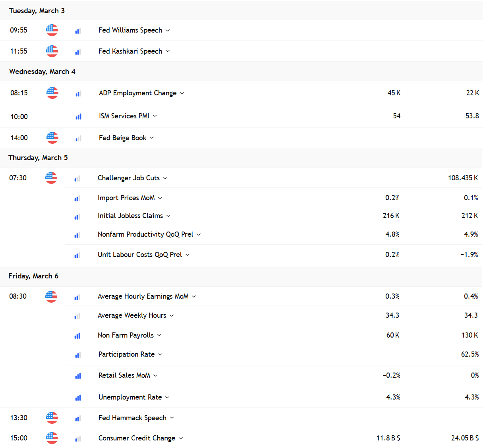Open the Retail Sales MoM event
This screenshot has width=483, height=448.
[124, 375]
